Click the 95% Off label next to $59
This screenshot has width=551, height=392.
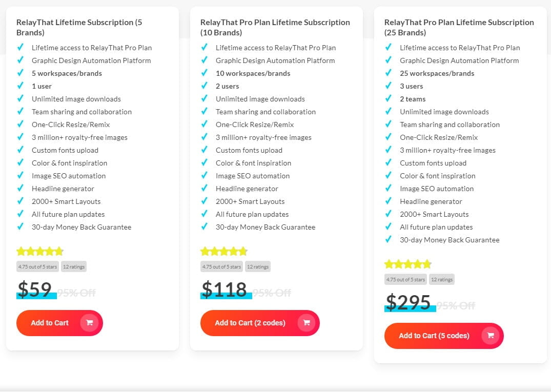pyautogui.click(x=76, y=293)
